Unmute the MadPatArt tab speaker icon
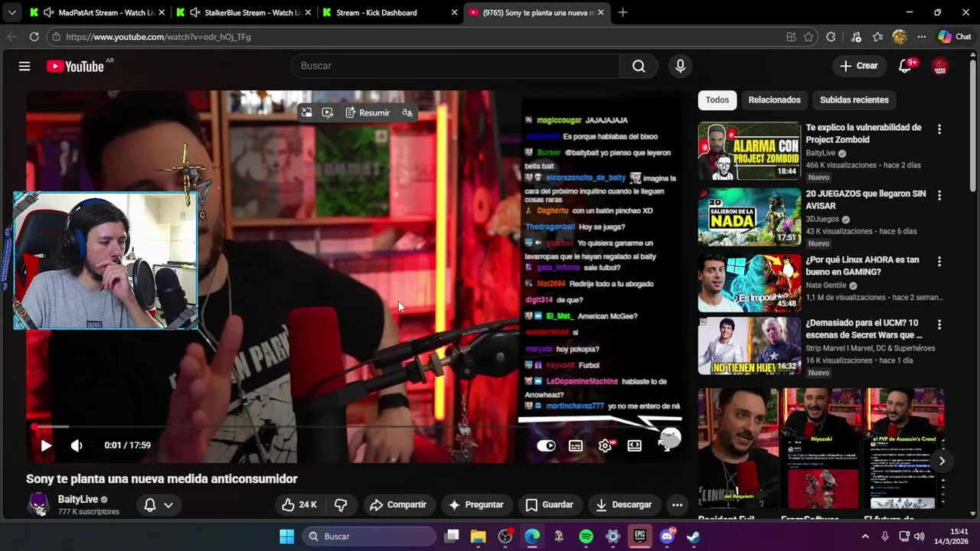The width and height of the screenshot is (980, 551). coord(49,12)
